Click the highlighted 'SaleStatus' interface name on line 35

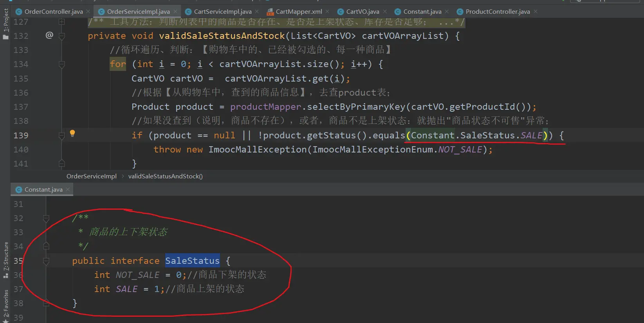click(192, 261)
